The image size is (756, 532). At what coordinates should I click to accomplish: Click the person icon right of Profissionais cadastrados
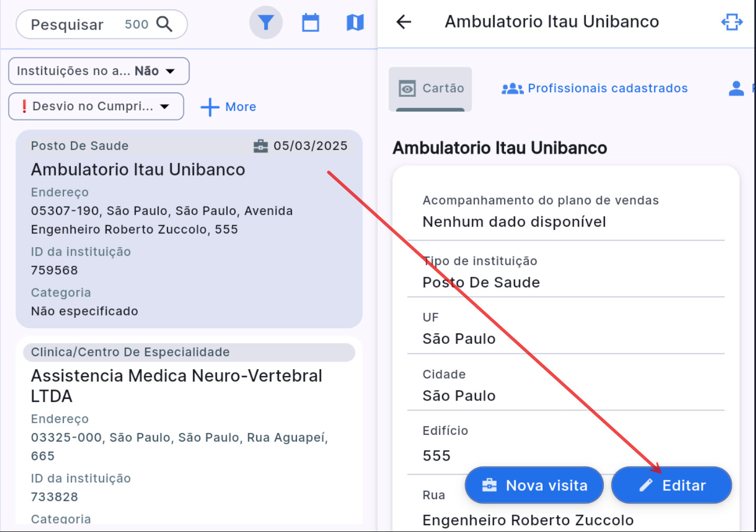click(736, 88)
